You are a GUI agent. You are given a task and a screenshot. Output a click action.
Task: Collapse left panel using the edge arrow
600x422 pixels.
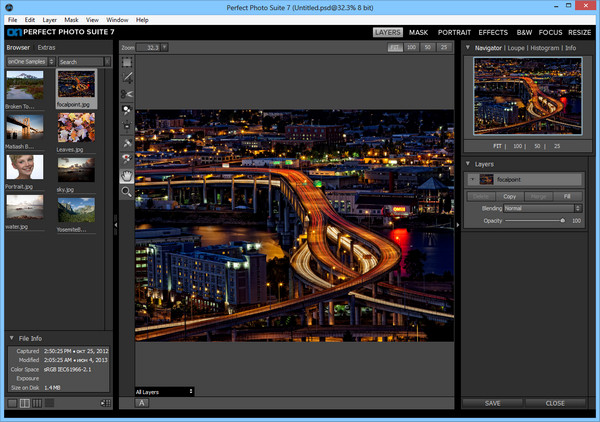pos(116,225)
